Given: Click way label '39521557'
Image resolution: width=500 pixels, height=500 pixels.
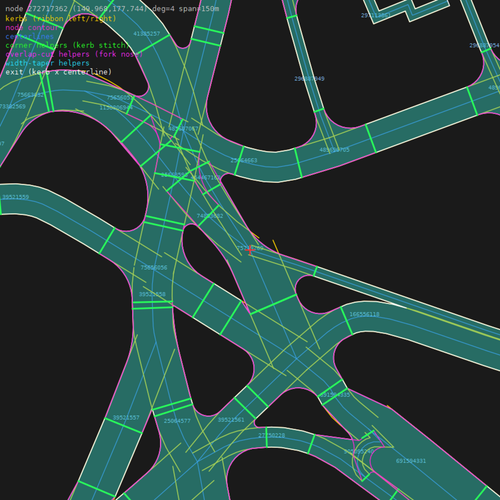Looking at the screenshot, I should point(126,418).
